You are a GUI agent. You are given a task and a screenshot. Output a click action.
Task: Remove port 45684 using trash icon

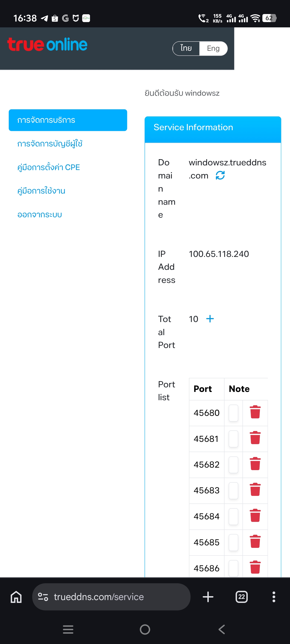255,515
